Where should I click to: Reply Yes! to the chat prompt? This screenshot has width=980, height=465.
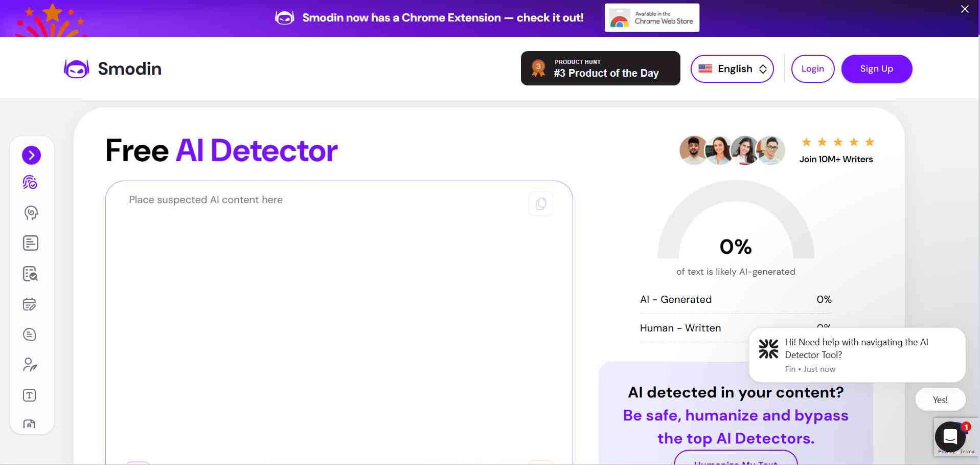pyautogui.click(x=940, y=400)
